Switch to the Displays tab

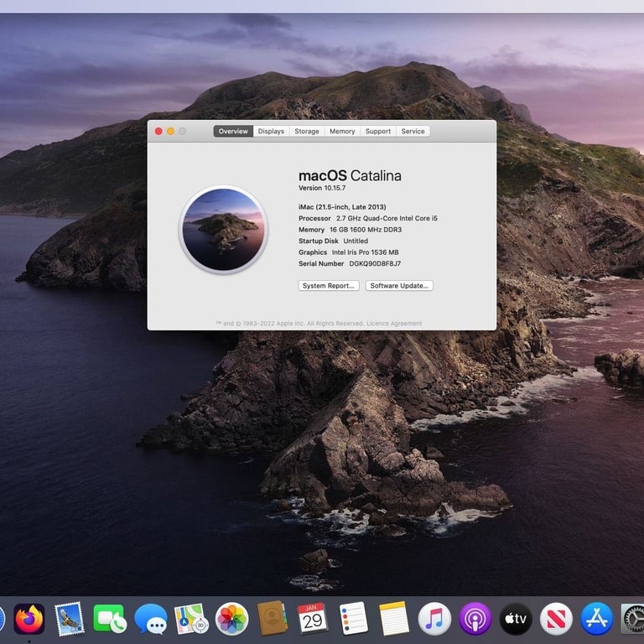click(271, 132)
